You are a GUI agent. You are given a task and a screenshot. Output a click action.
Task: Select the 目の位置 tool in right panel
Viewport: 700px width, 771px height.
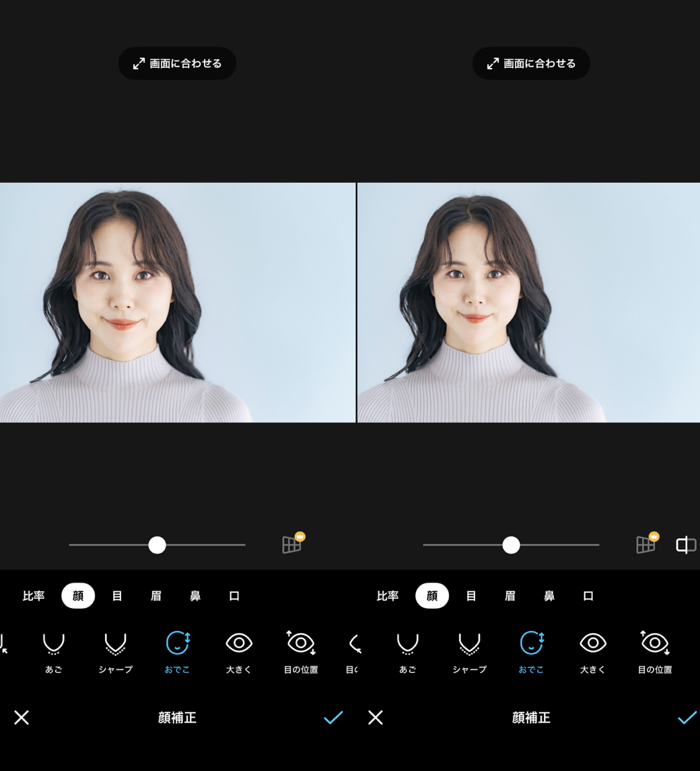(654, 651)
